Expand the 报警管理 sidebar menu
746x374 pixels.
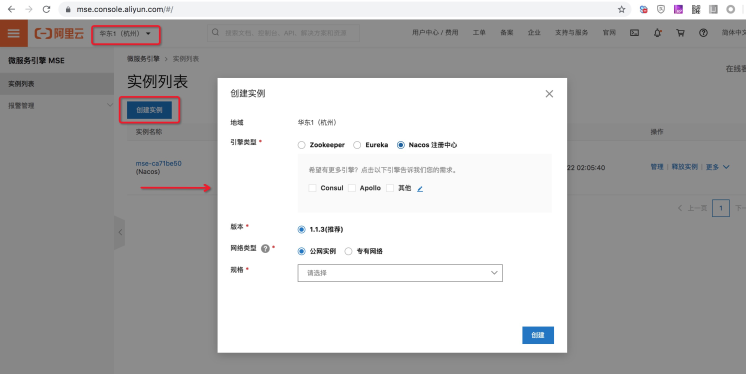pyautogui.click(x=57, y=105)
